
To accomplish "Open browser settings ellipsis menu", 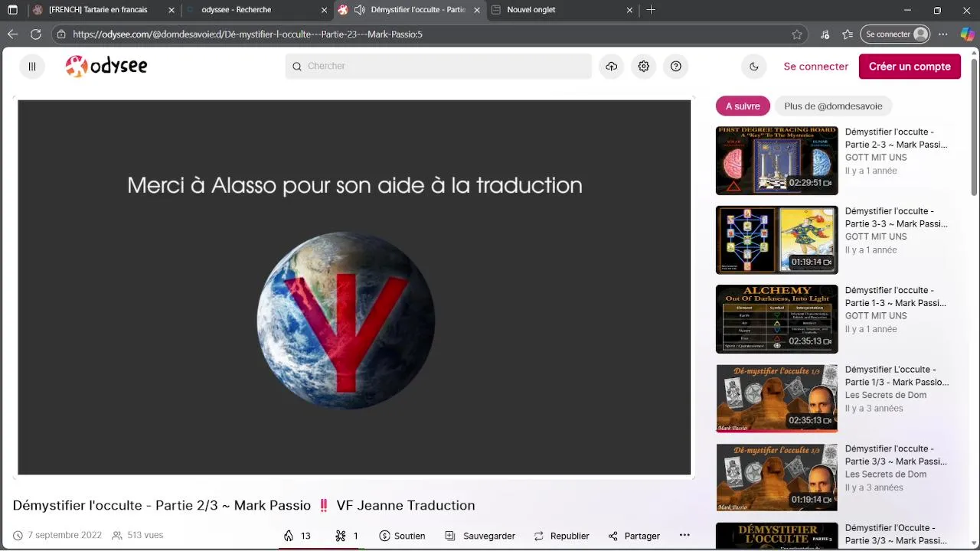I will 943,34.
